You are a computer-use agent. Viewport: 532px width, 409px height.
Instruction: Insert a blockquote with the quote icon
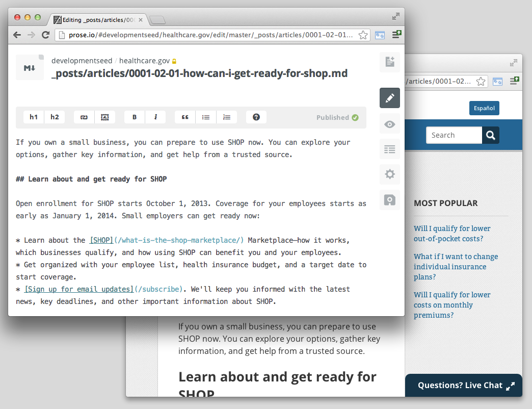185,117
